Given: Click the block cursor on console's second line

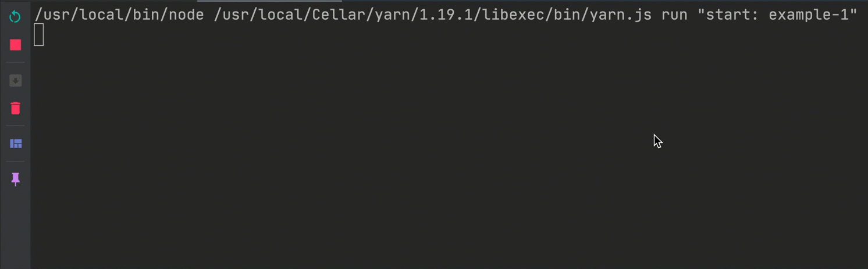Looking at the screenshot, I should pyautogui.click(x=38, y=35).
